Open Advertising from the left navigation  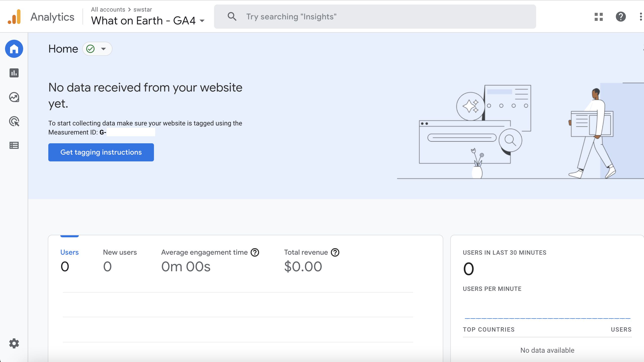[14, 121]
